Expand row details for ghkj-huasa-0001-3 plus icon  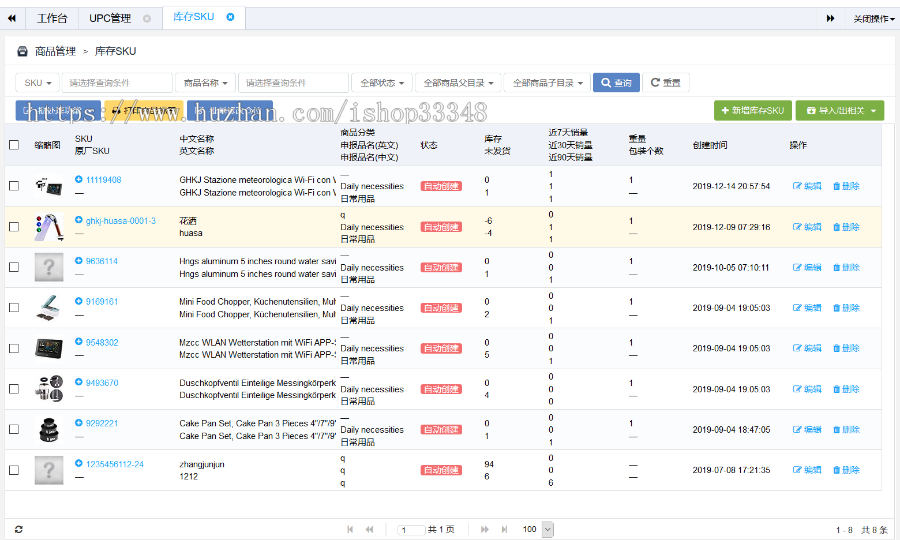(x=79, y=220)
